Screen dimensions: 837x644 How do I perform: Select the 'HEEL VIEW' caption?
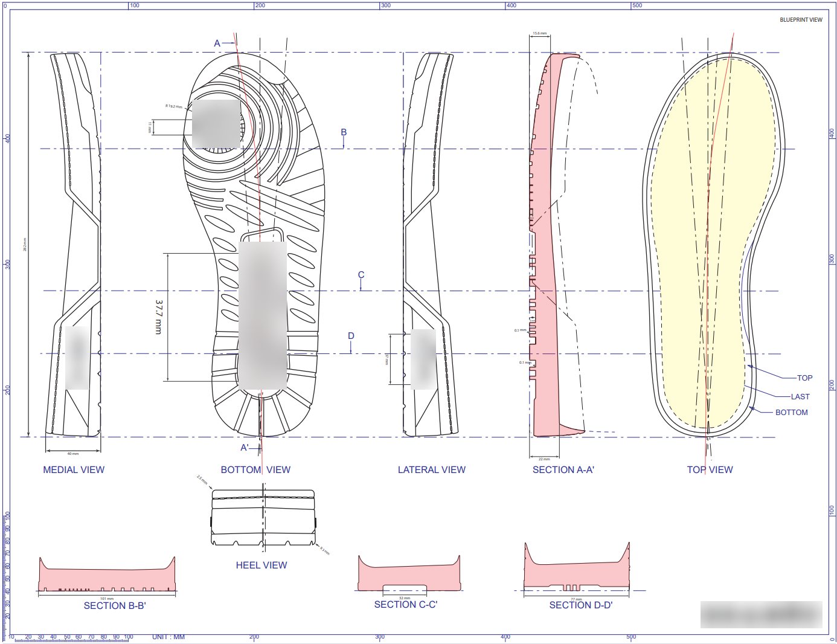[261, 565]
